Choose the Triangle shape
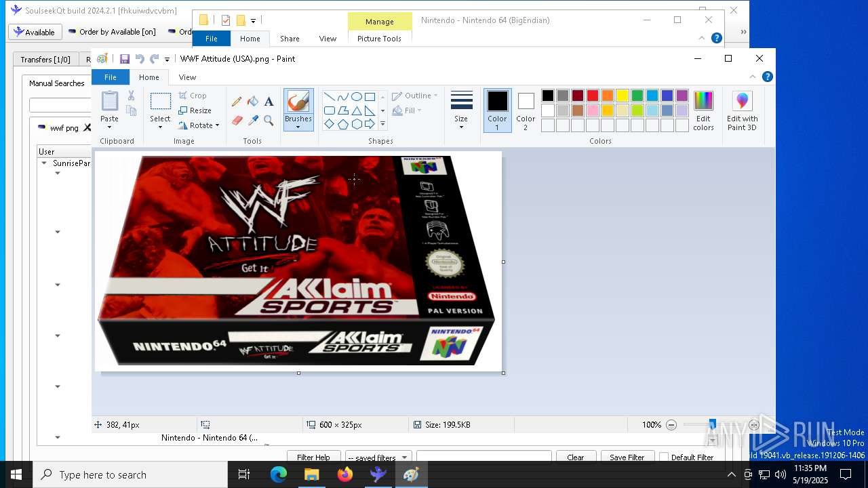 coord(356,110)
